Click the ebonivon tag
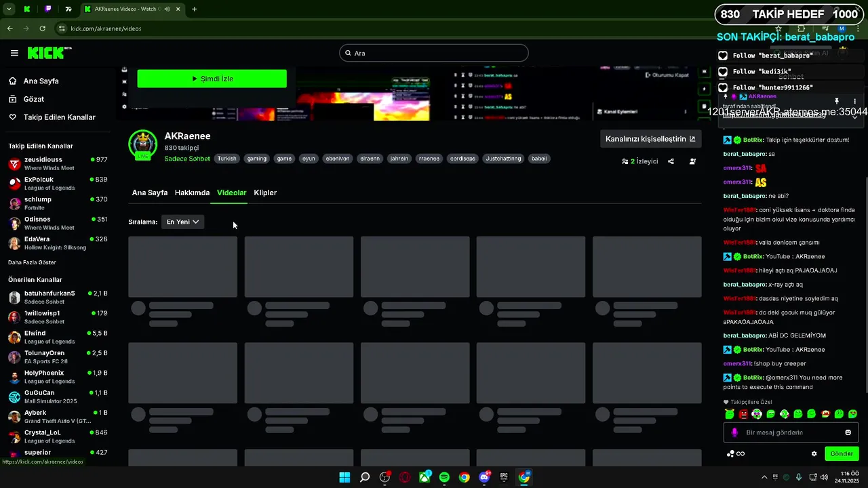 (338, 159)
